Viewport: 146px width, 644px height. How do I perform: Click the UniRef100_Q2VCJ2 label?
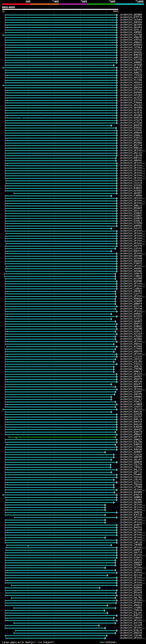pos(131,30)
